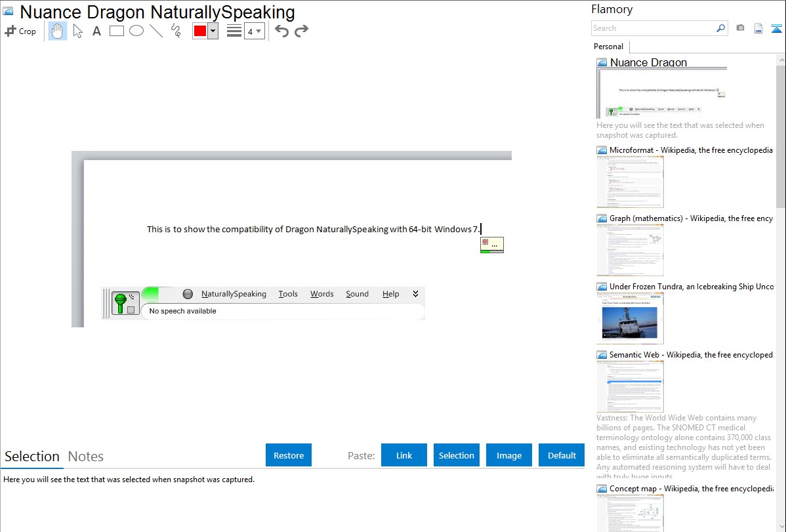The image size is (786, 532).
Task: Open the line width 4 dropdown
Action: [254, 31]
